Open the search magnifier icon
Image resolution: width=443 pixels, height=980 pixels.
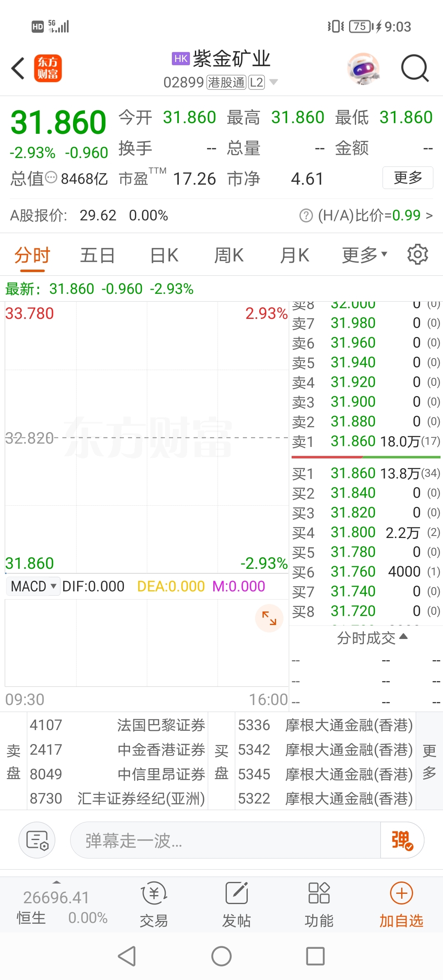pos(415,68)
